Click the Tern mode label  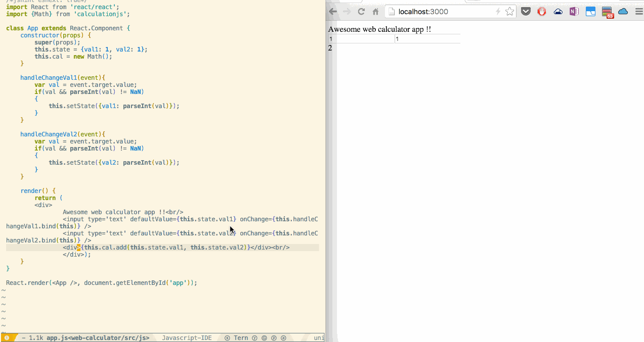(241, 338)
